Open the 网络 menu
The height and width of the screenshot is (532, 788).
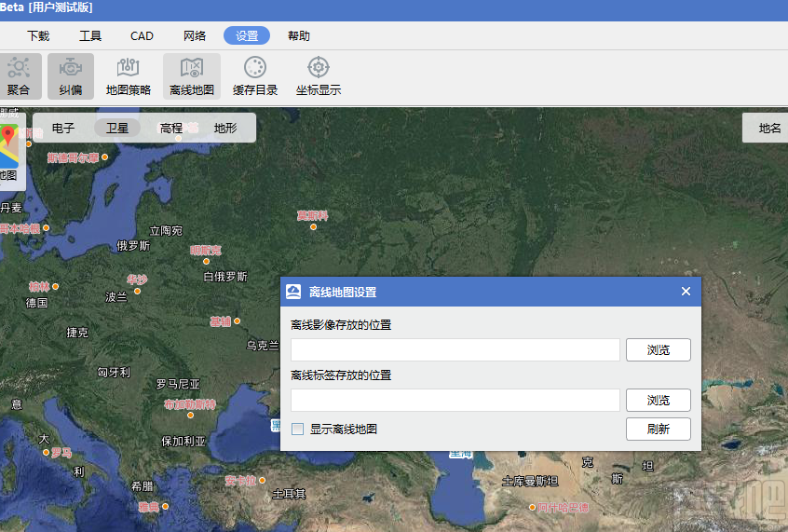(x=195, y=35)
